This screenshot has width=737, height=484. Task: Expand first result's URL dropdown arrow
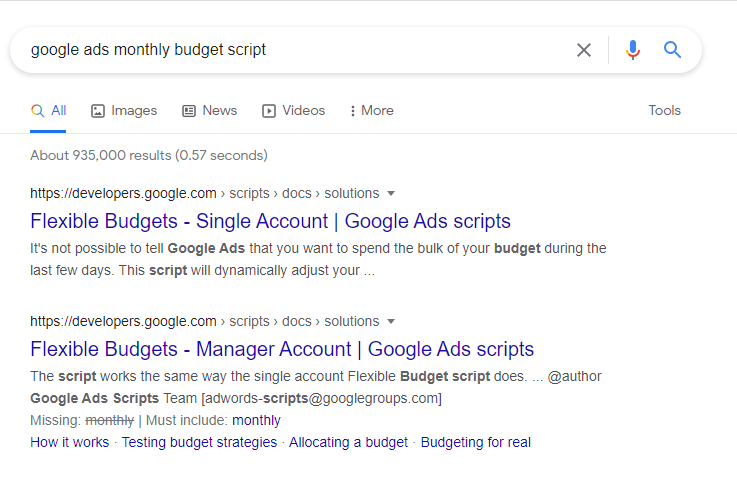click(x=391, y=193)
